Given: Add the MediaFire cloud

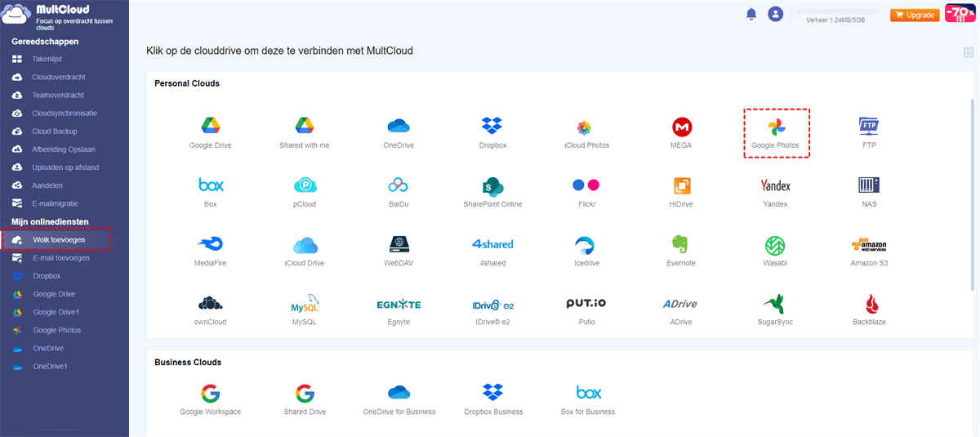Looking at the screenshot, I should (211, 251).
